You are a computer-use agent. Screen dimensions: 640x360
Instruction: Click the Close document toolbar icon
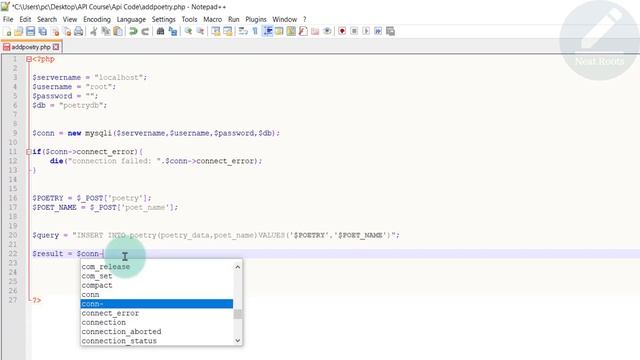pos(55,31)
